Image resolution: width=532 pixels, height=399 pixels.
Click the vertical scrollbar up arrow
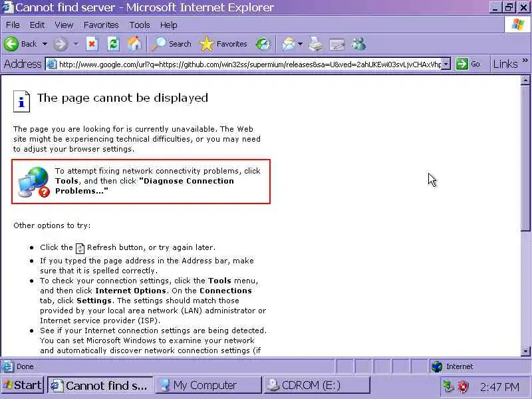pyautogui.click(x=525, y=80)
